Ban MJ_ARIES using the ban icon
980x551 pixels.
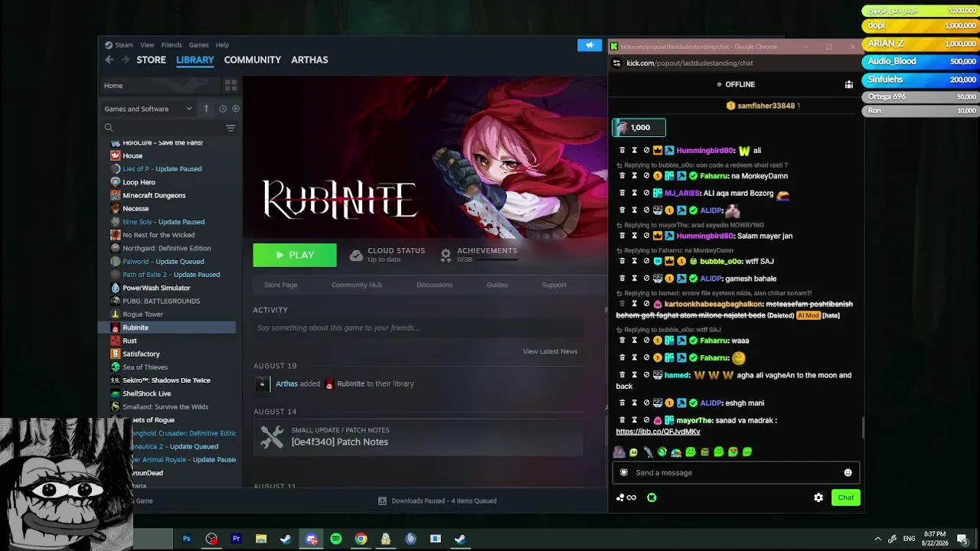646,194
